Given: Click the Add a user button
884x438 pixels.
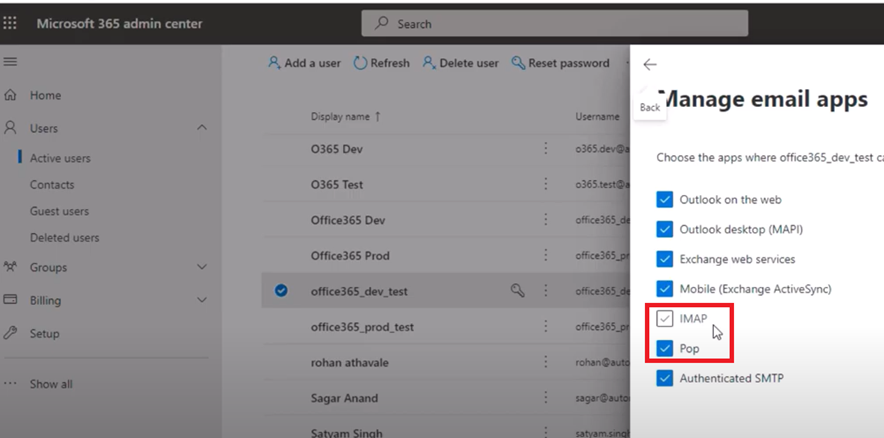Looking at the screenshot, I should click(304, 63).
